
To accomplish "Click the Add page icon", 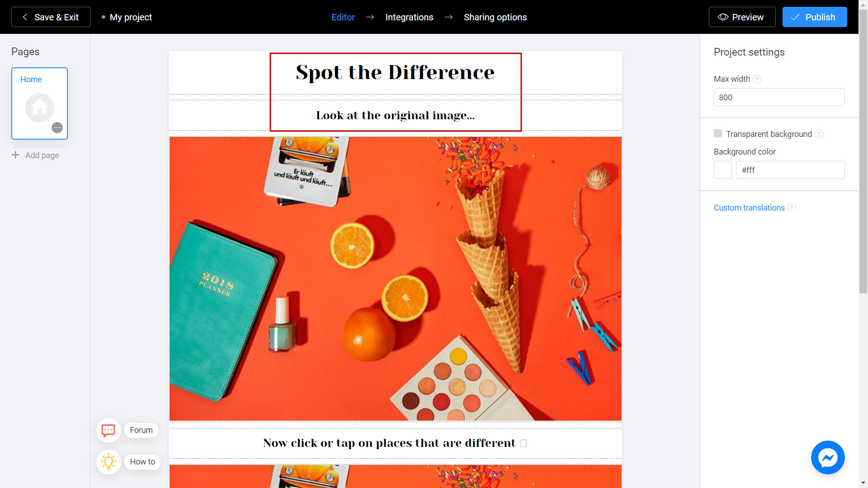I will [15, 155].
